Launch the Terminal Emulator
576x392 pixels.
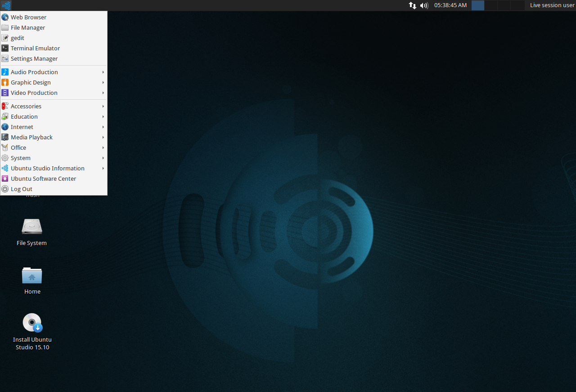click(x=35, y=48)
